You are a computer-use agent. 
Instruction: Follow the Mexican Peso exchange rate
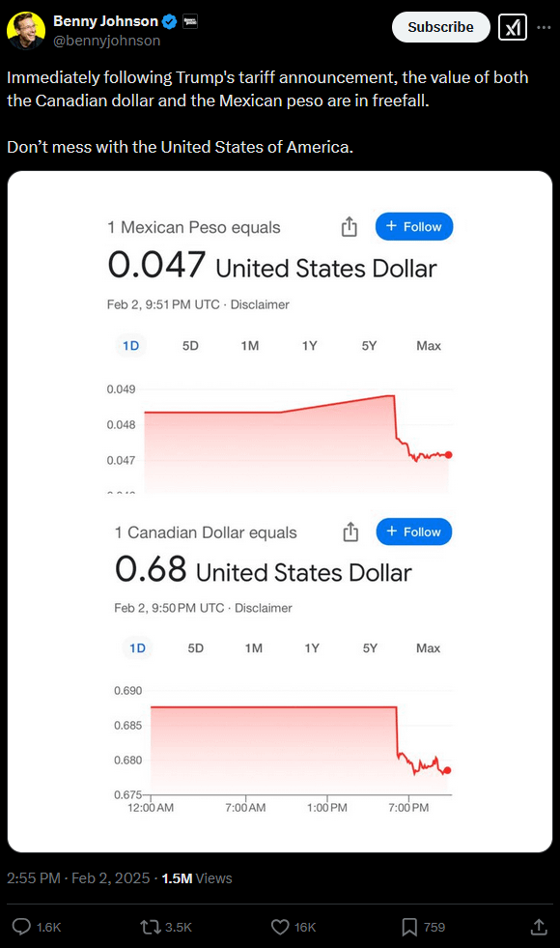pos(414,226)
